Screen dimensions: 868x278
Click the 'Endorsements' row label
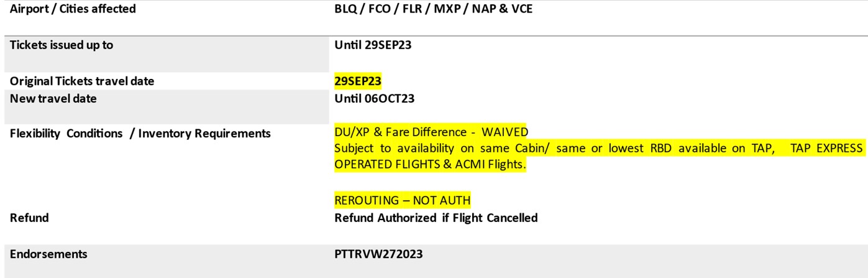tap(48, 254)
